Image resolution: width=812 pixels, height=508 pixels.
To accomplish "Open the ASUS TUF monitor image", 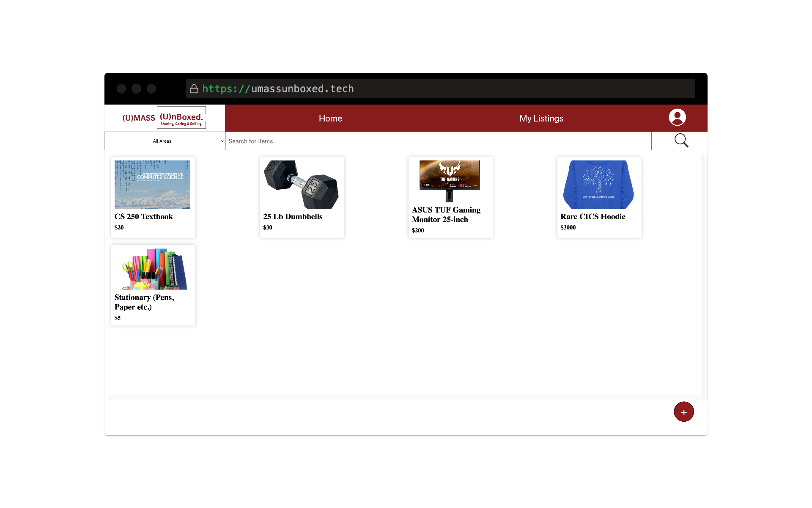I will pyautogui.click(x=450, y=181).
